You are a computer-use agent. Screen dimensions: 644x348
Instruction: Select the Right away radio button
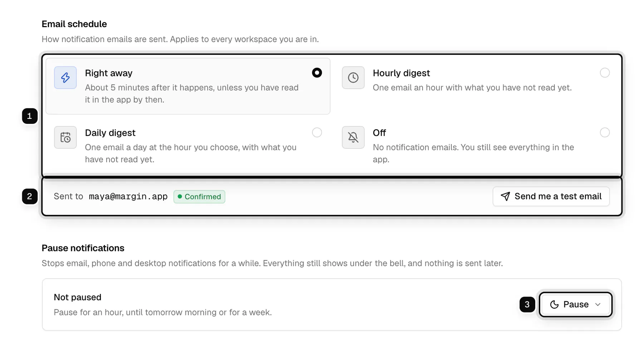317,73
